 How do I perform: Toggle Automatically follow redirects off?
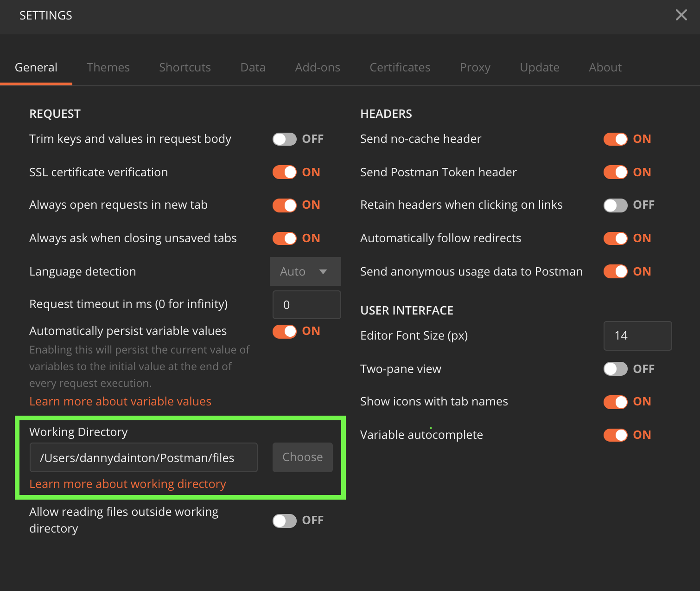[616, 238]
